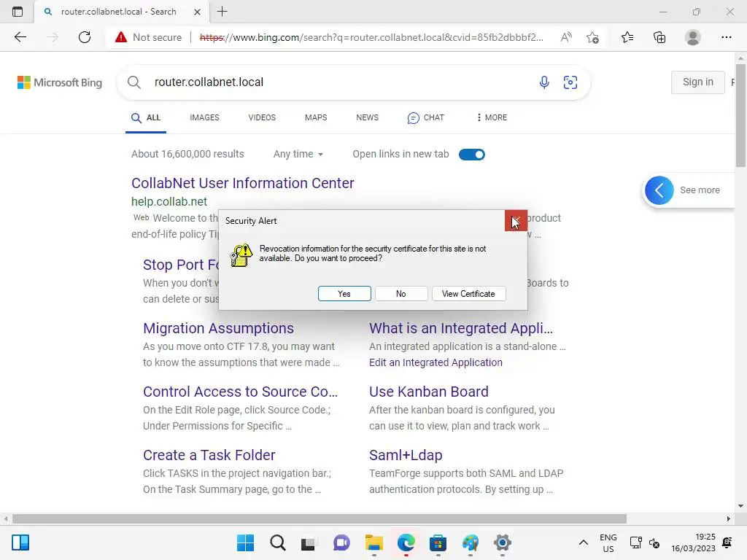Start voice search with microphone icon
Screen dimensions: 747x560
(x=544, y=82)
